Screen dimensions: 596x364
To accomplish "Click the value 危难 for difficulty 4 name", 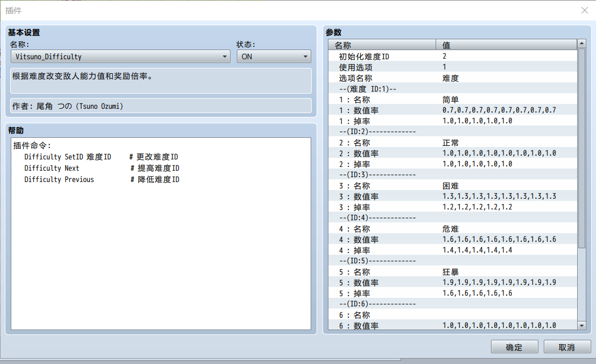I will (451, 229).
